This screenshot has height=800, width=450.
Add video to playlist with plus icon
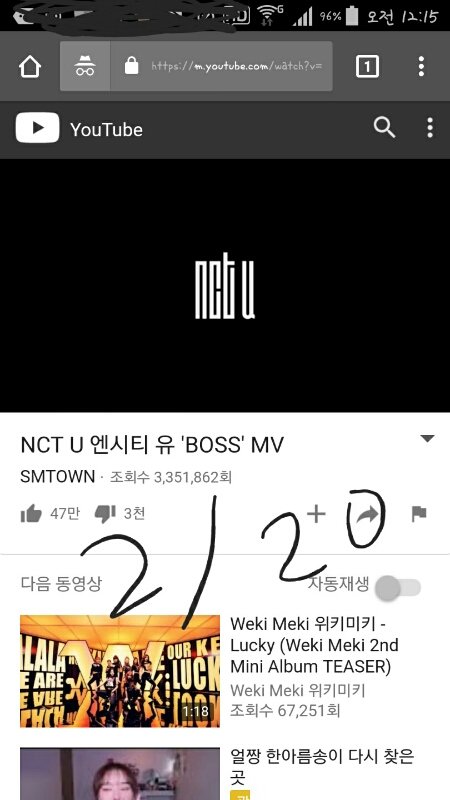316,514
